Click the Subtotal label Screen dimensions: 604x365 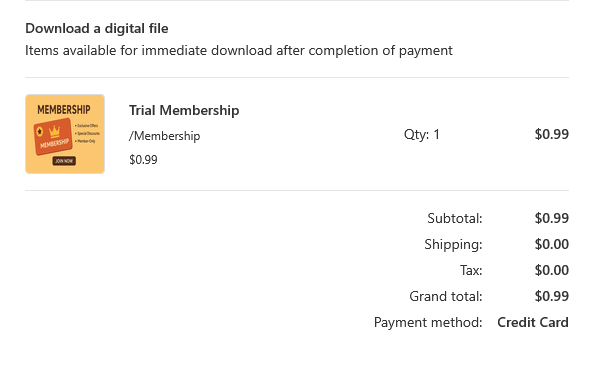pos(455,218)
